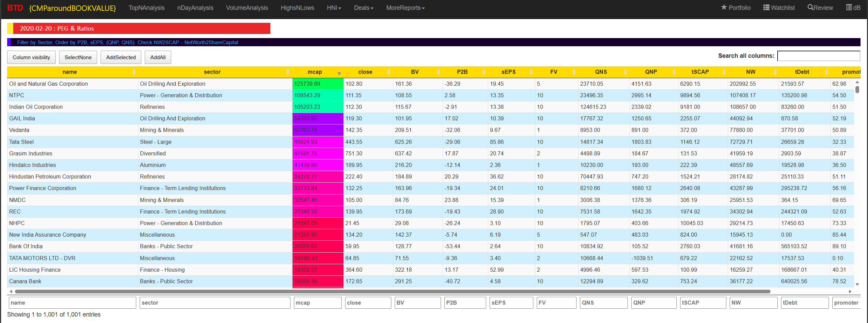Click the AddAll button
The image size is (868, 323).
[x=158, y=57]
